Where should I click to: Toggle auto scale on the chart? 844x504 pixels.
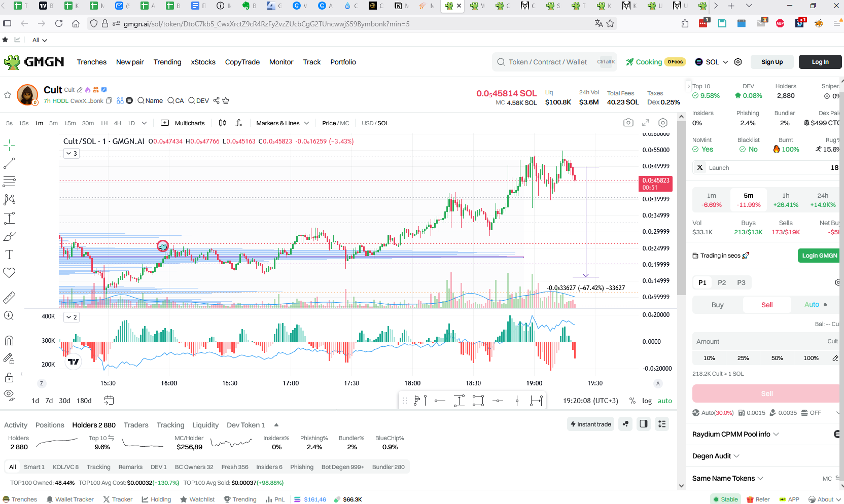(x=665, y=401)
